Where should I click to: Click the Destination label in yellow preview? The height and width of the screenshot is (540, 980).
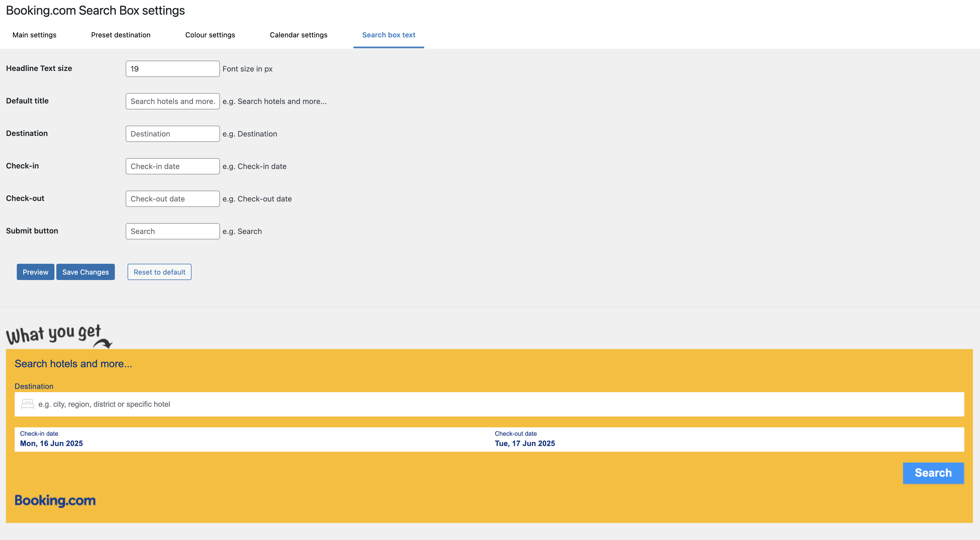pyautogui.click(x=34, y=386)
